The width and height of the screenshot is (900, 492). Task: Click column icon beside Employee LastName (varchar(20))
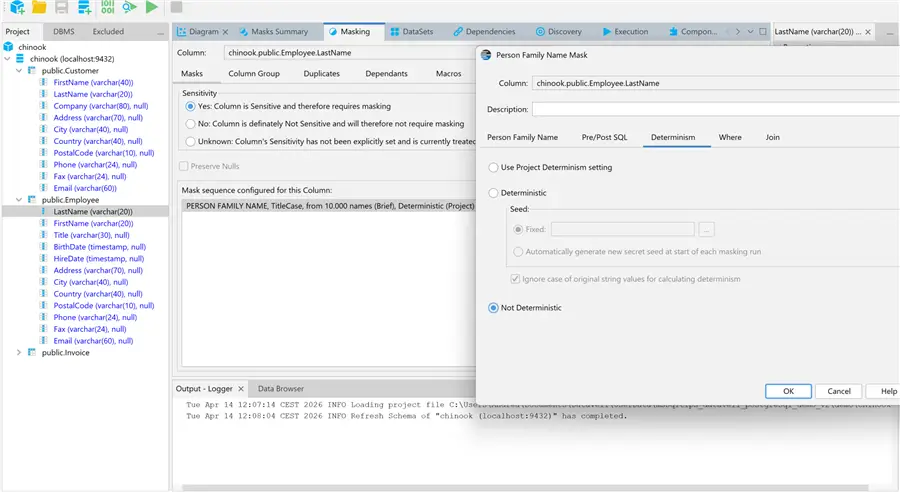(44, 211)
